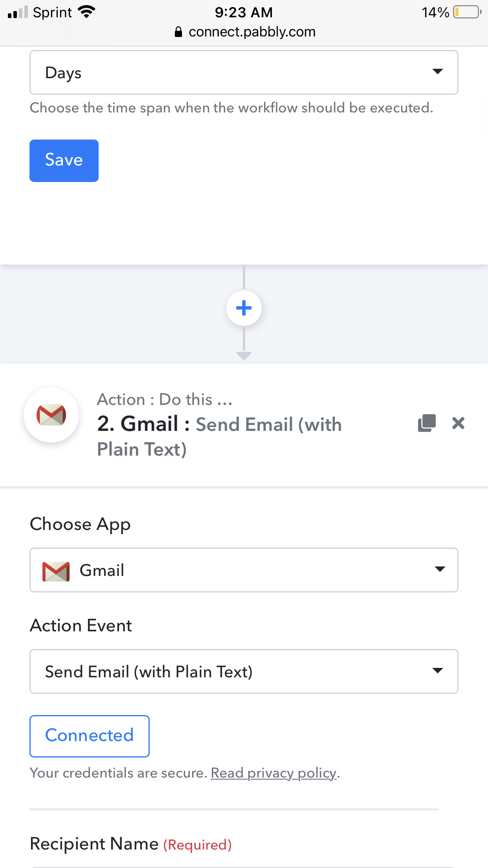
Task: Tap the lock icon beside the URL
Action: 178,32
